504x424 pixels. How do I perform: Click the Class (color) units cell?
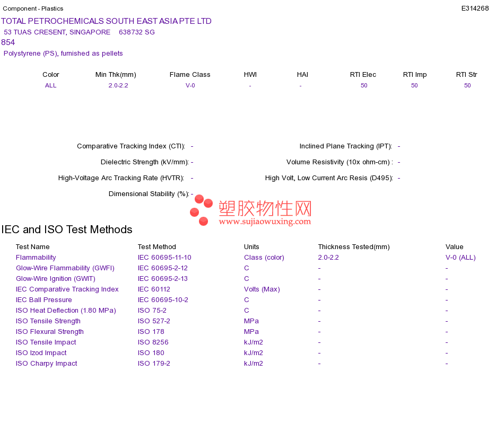pos(264,257)
